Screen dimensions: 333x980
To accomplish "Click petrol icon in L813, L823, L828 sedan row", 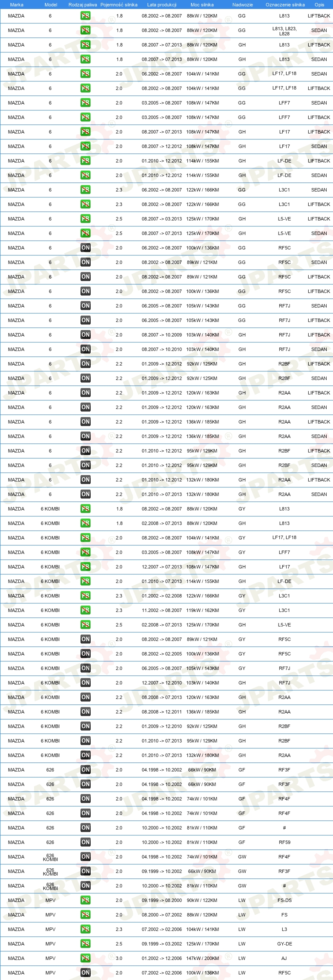I will [x=85, y=30].
